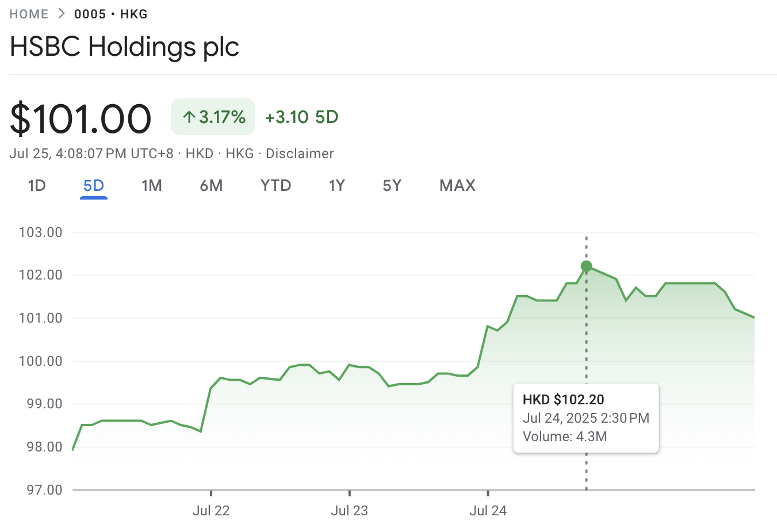
Task: Click the Jul 22 date label
Action: (x=211, y=511)
